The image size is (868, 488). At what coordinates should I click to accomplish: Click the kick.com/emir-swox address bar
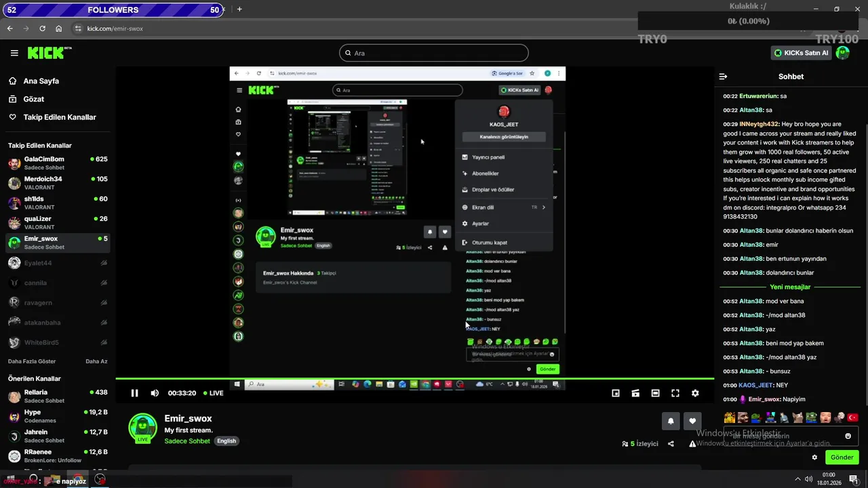[115, 28]
